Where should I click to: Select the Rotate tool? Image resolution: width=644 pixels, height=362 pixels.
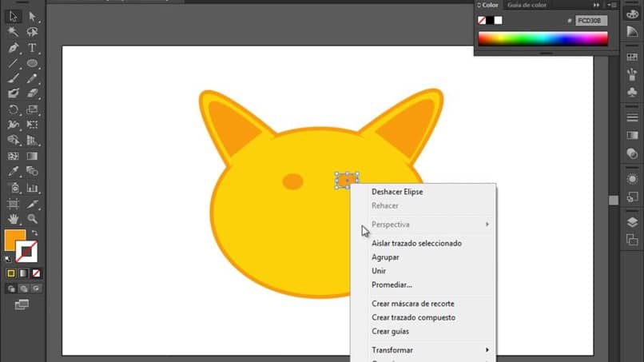click(x=13, y=109)
